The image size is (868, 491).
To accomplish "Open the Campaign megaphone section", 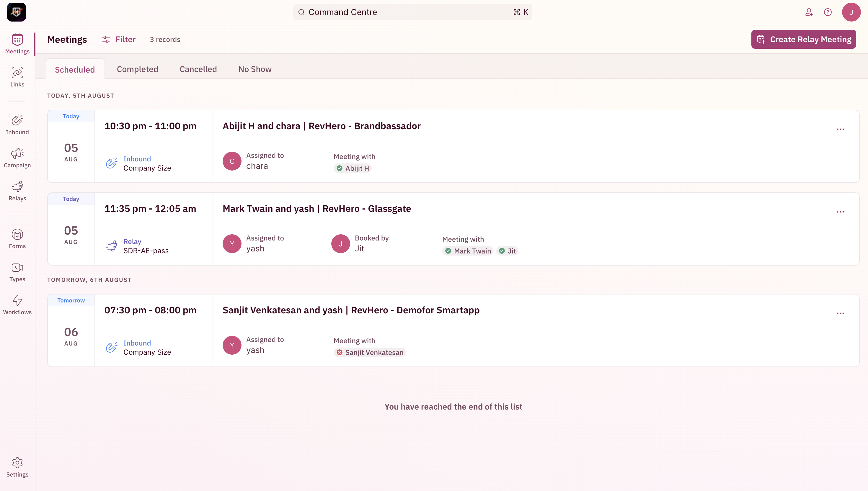I will (x=17, y=158).
